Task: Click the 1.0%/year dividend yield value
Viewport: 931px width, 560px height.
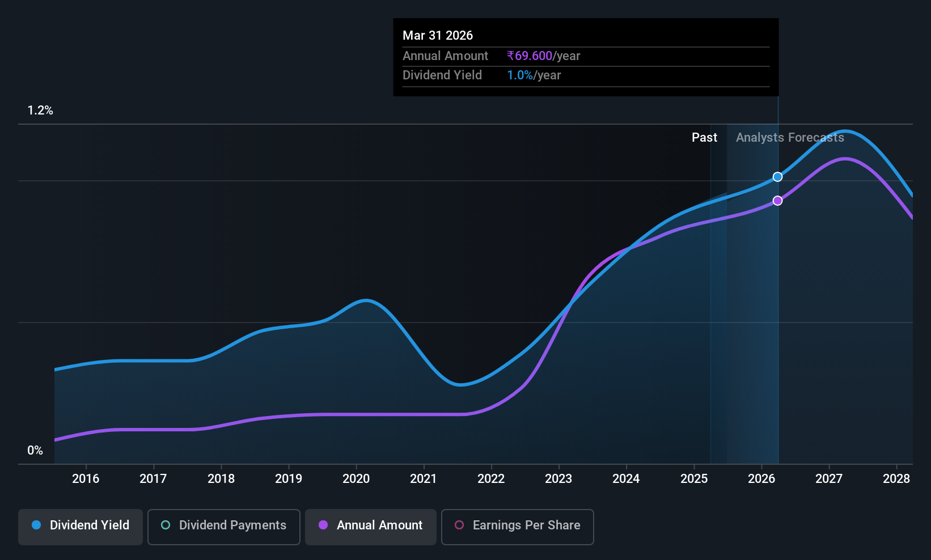Action: pos(534,75)
